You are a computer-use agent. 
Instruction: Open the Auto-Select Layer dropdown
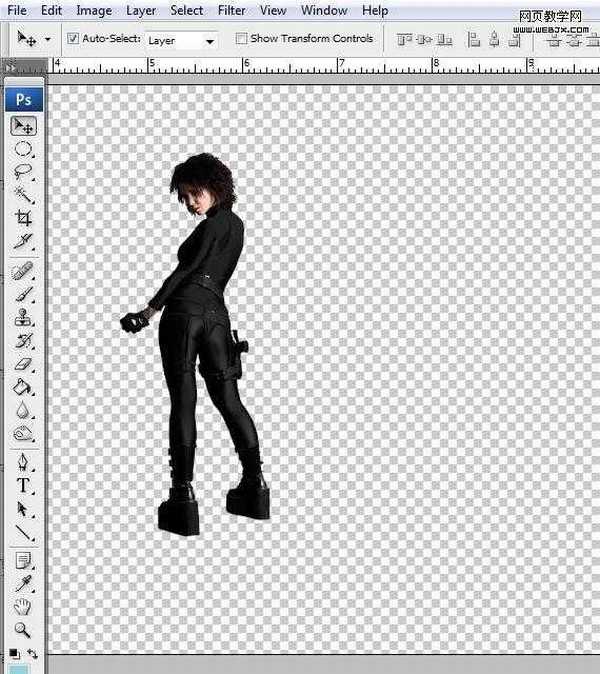click(x=181, y=41)
